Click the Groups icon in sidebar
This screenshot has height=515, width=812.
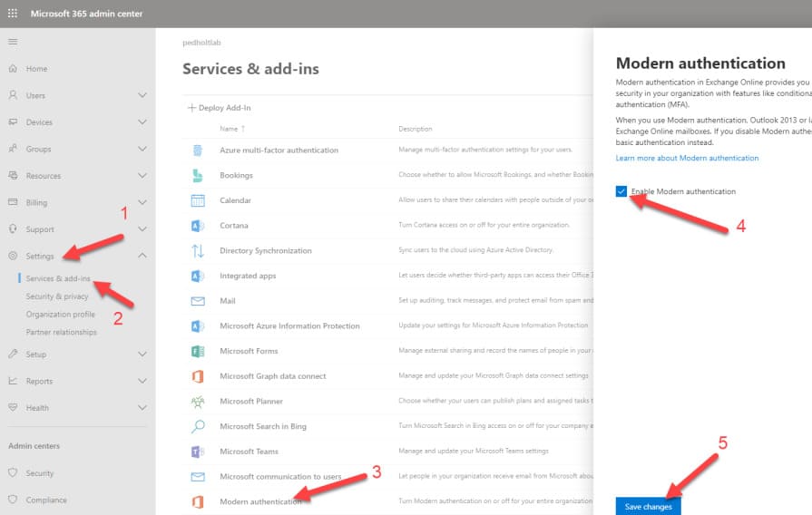coord(13,149)
